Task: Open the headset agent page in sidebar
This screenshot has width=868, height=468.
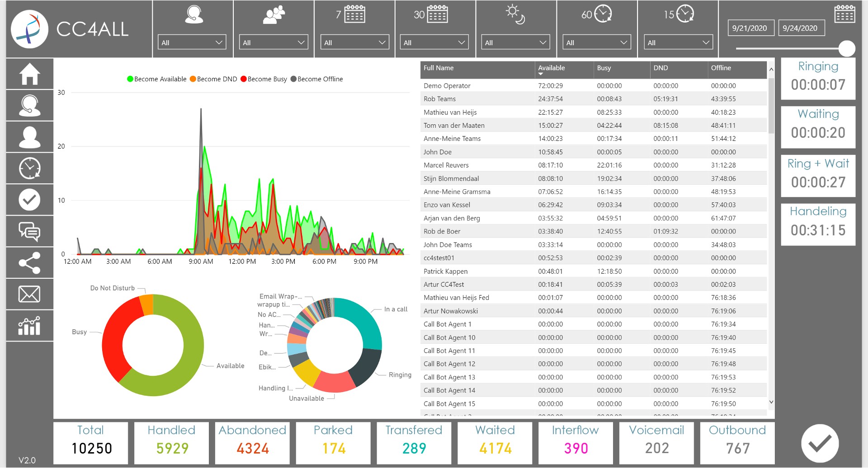Action: 29,105
